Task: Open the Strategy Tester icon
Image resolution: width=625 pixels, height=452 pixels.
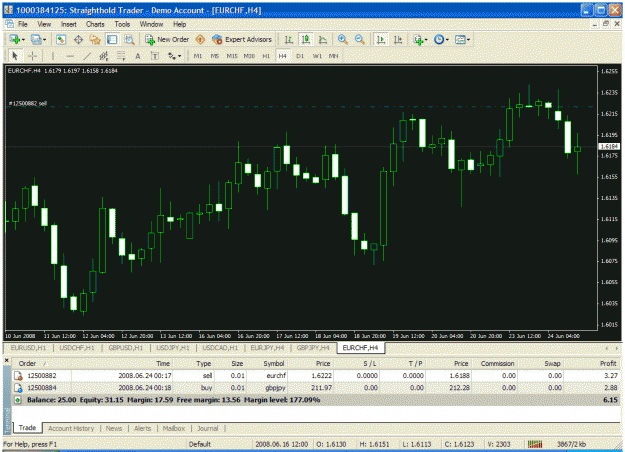Action: pos(129,39)
